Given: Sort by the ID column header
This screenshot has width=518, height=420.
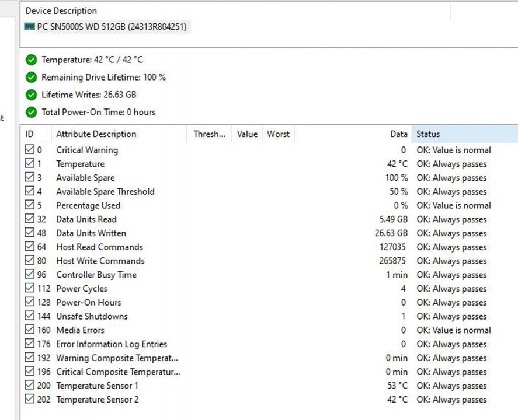Looking at the screenshot, I should [x=35, y=134].
